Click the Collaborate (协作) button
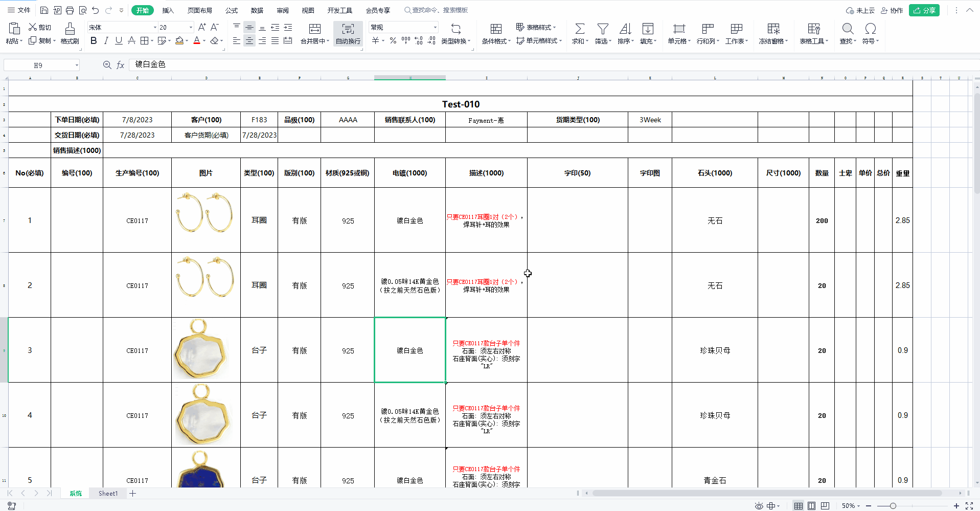 892,10
